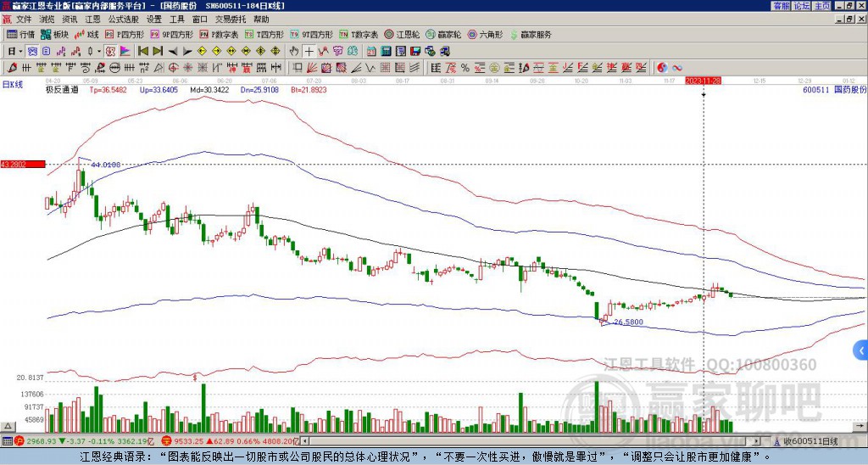Click the red 2023-11-28 date marker
Viewport: 868px width, 465px height.
(x=703, y=81)
